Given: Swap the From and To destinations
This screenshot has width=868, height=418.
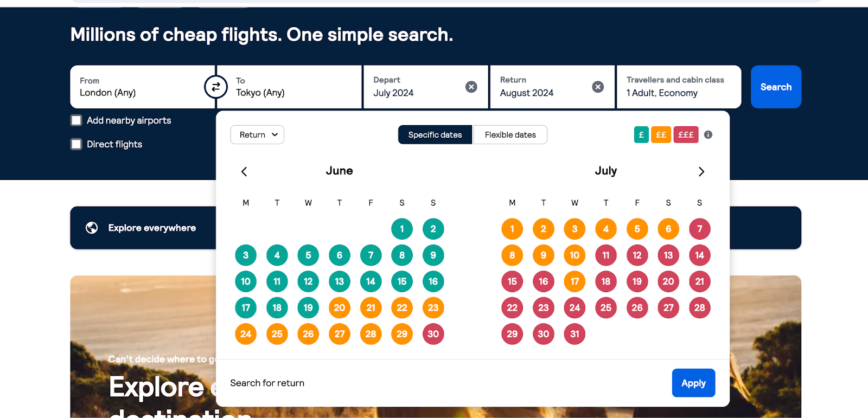Looking at the screenshot, I should tap(216, 87).
